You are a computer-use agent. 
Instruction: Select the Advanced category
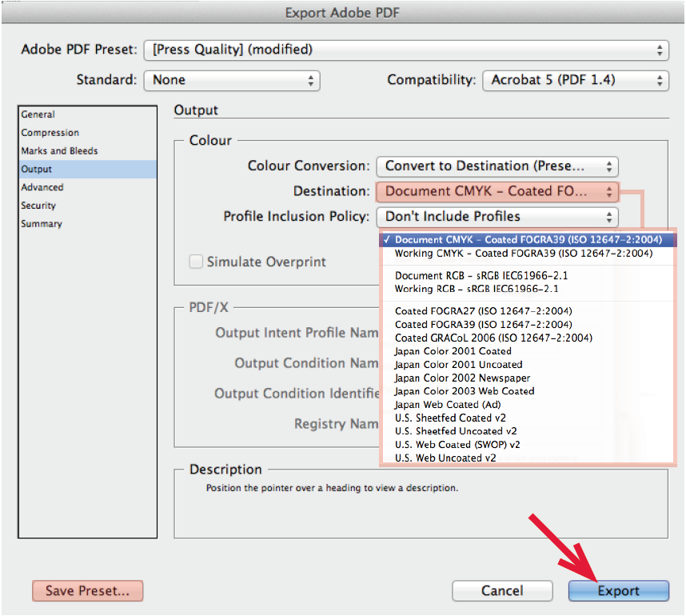tap(87, 187)
